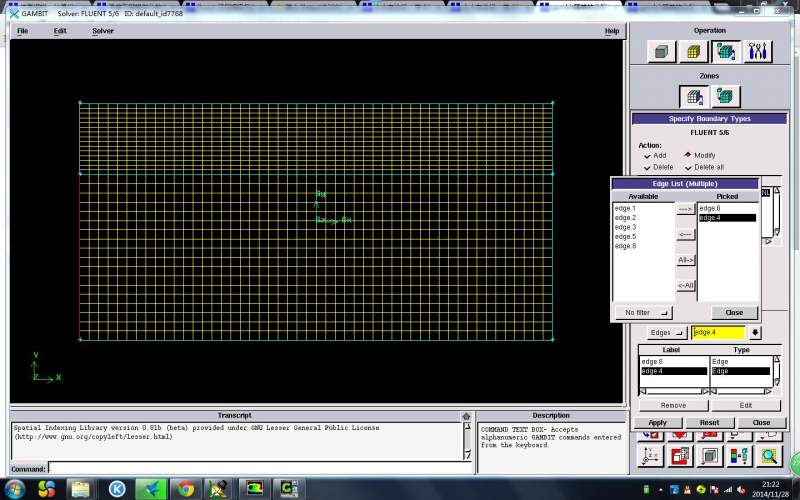Click the red window layout icon

click(x=680, y=455)
